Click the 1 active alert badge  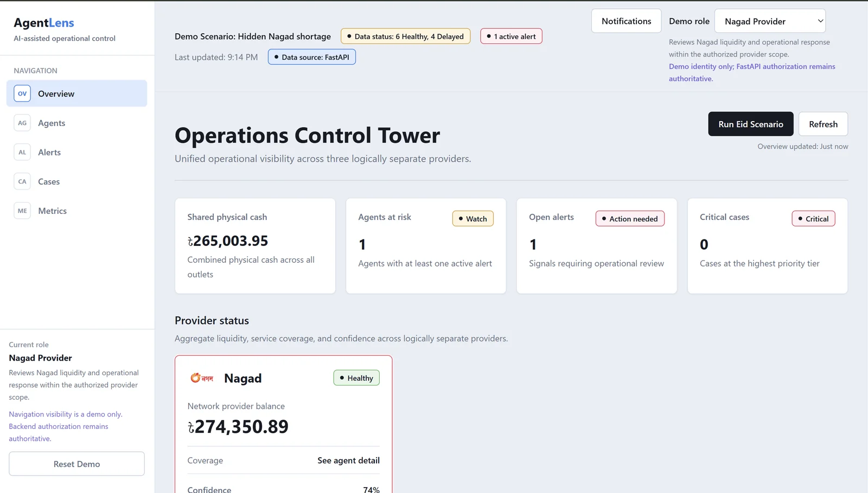(x=511, y=36)
